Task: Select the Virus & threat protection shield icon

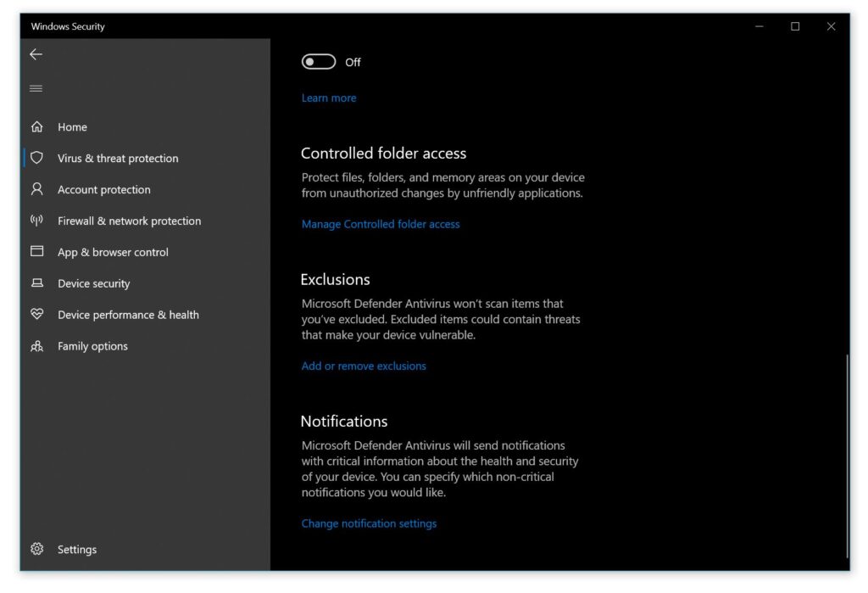Action: click(x=36, y=158)
